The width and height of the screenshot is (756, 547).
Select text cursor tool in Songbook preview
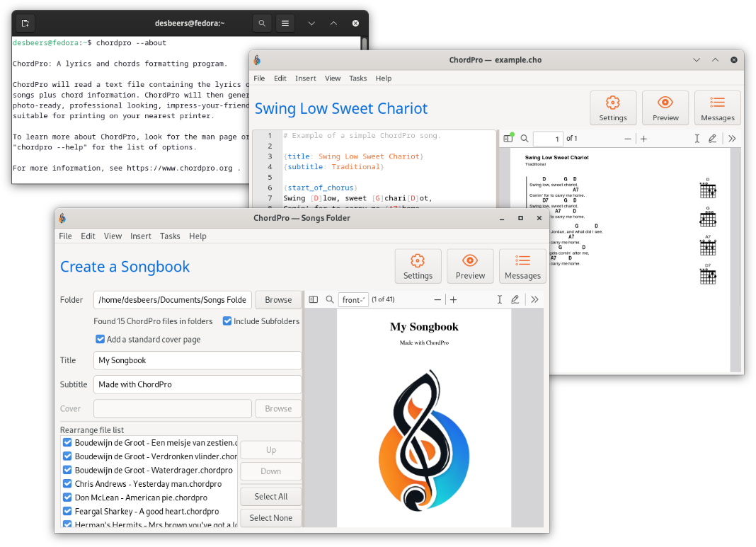tap(500, 300)
